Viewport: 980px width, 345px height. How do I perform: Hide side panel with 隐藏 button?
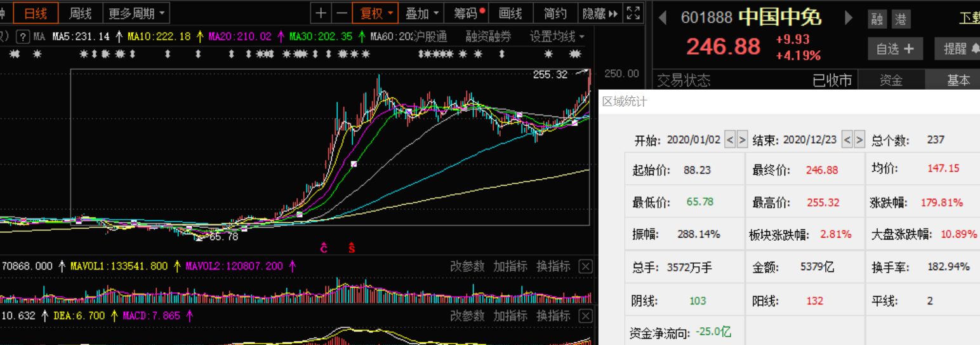[x=600, y=13]
